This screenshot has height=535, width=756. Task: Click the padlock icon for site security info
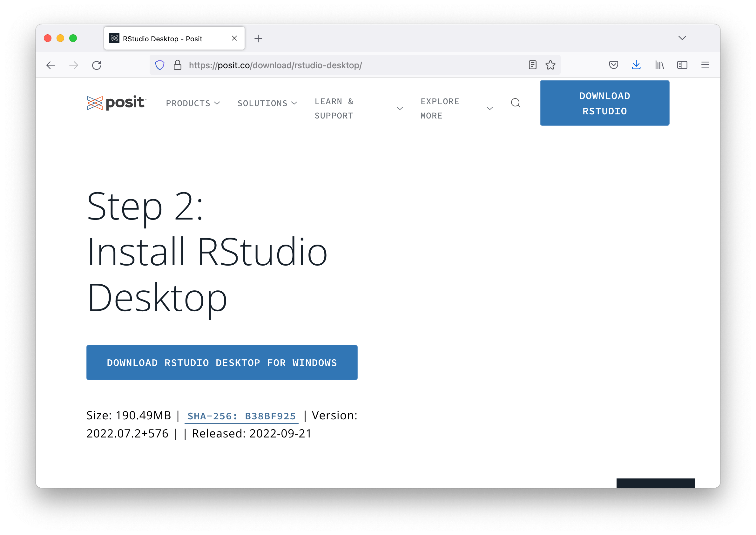pyautogui.click(x=177, y=64)
